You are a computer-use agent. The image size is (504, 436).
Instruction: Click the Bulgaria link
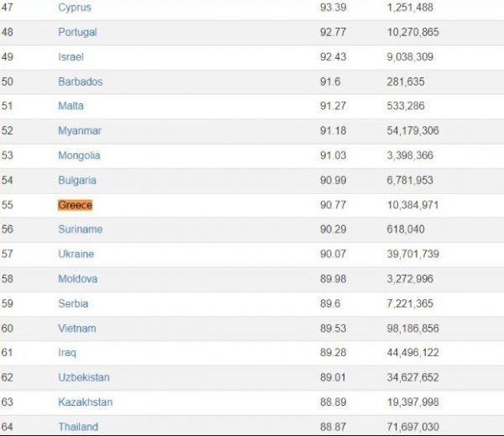[x=77, y=180]
